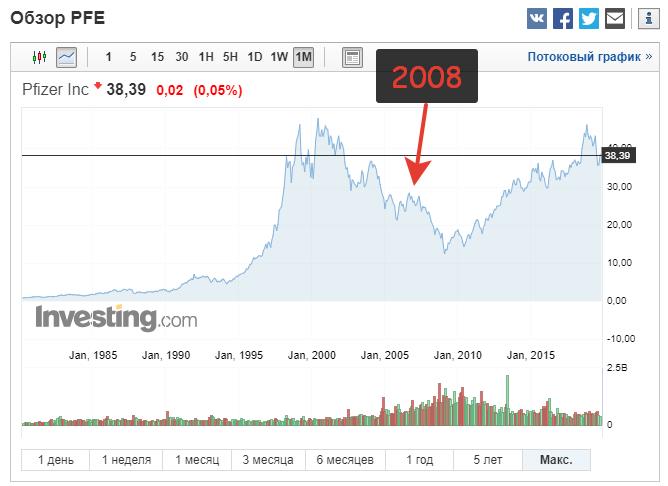Open the info icon
668x486 pixels.
(x=646, y=18)
